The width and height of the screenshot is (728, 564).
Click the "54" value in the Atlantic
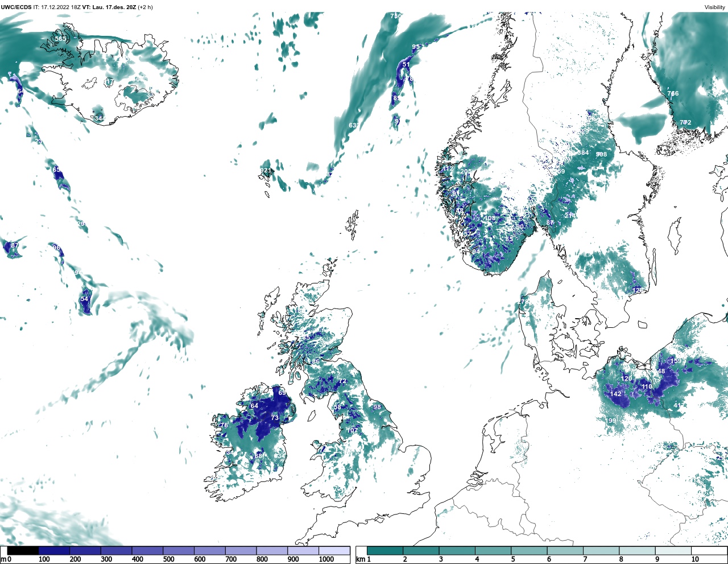85,299
